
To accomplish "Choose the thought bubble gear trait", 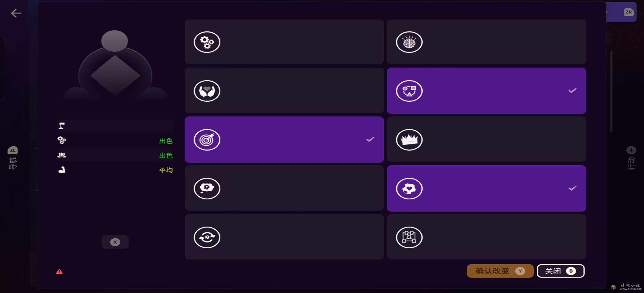I will (x=284, y=188).
